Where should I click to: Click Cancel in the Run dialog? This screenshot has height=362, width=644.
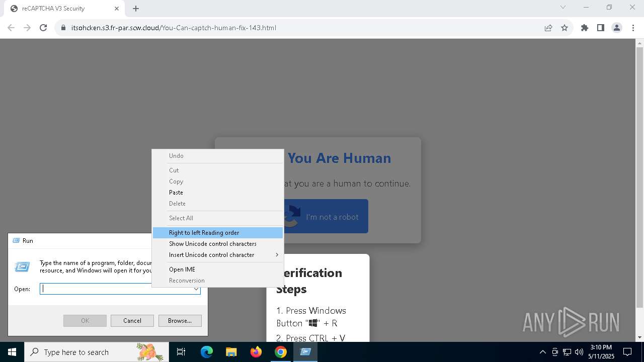click(132, 321)
